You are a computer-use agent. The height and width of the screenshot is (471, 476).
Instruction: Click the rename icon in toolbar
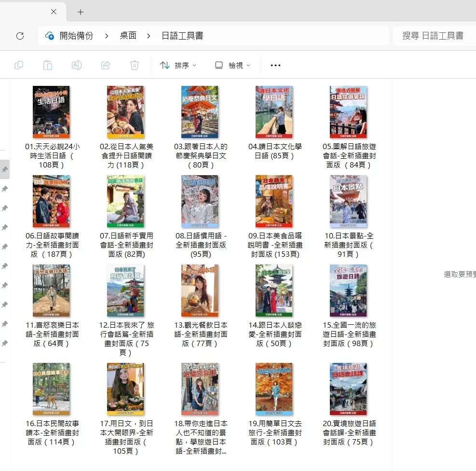pyautogui.click(x=77, y=65)
